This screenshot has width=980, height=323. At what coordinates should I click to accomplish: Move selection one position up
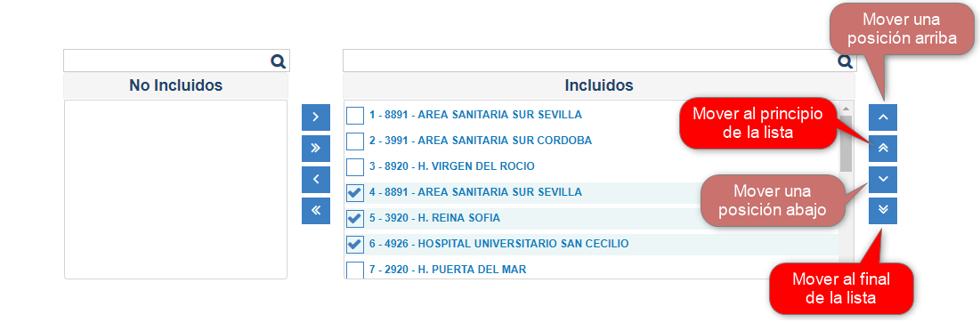882,117
